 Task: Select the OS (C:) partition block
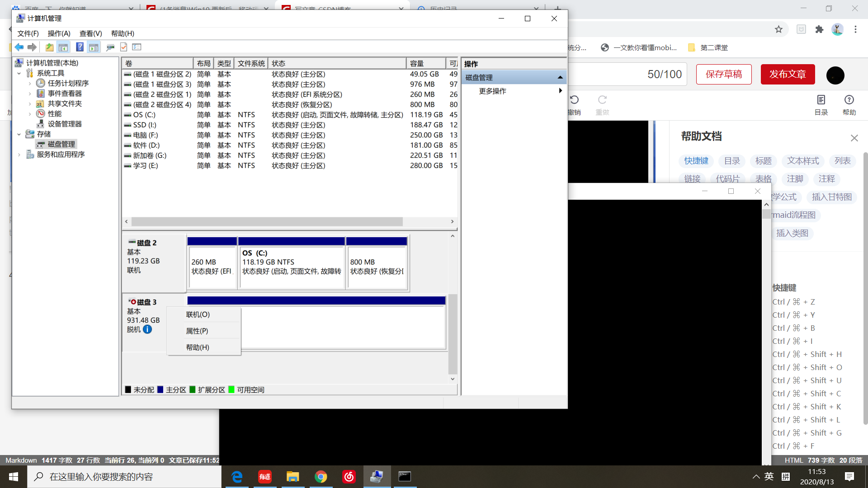tap(292, 267)
